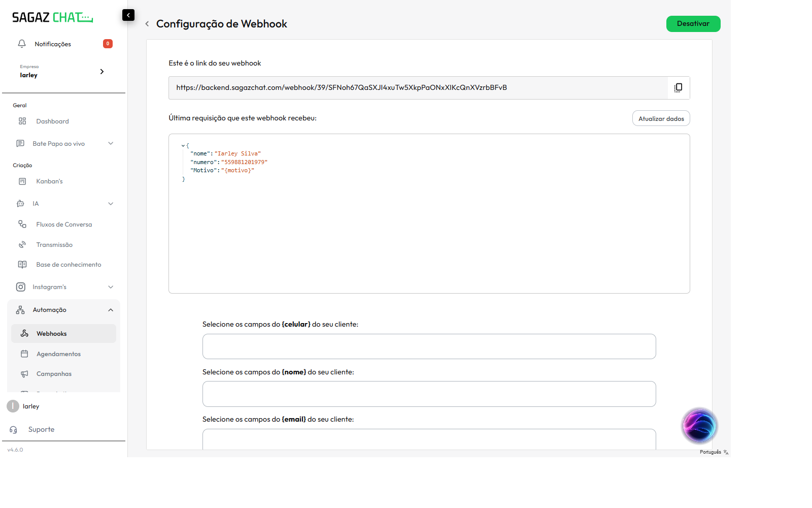Click the Português language selector
The height and width of the screenshot is (508, 812).
[x=710, y=452]
